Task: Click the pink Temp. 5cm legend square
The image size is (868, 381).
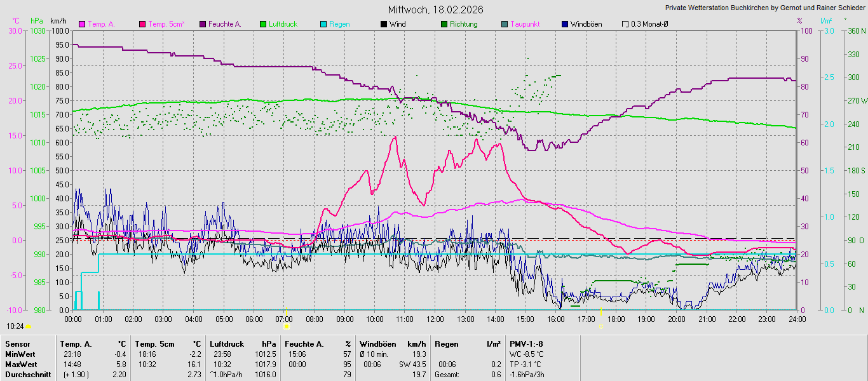Action: [142, 24]
